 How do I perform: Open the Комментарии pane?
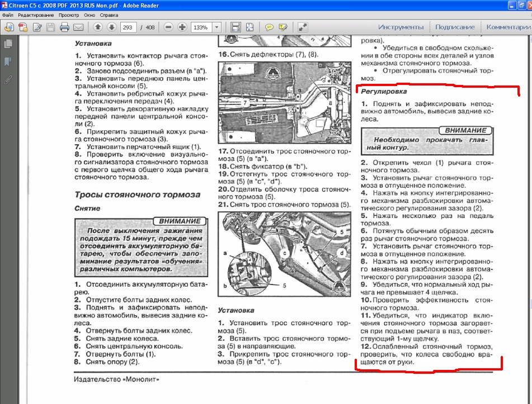point(509,27)
